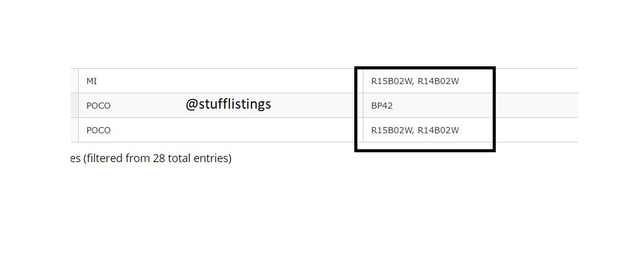Click the R14B02W code in the last POCO row
Viewport: 644px width, 280px height.
pyautogui.click(x=438, y=130)
